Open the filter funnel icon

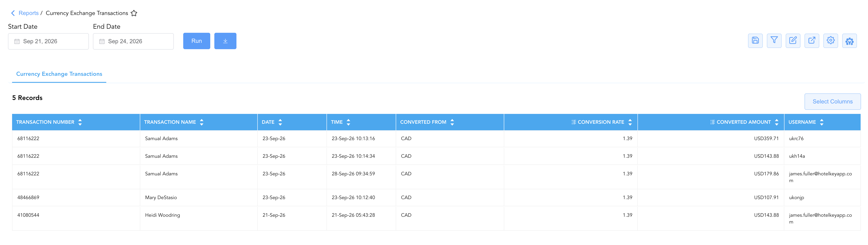pyautogui.click(x=774, y=41)
